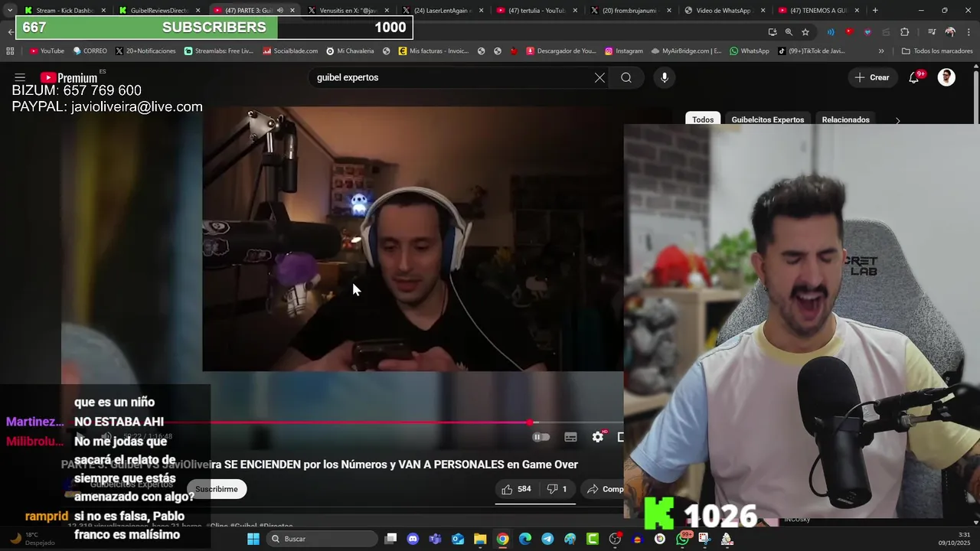The height and width of the screenshot is (551, 980).
Task: Open the Mis facturas bookmark
Action: 433,51
